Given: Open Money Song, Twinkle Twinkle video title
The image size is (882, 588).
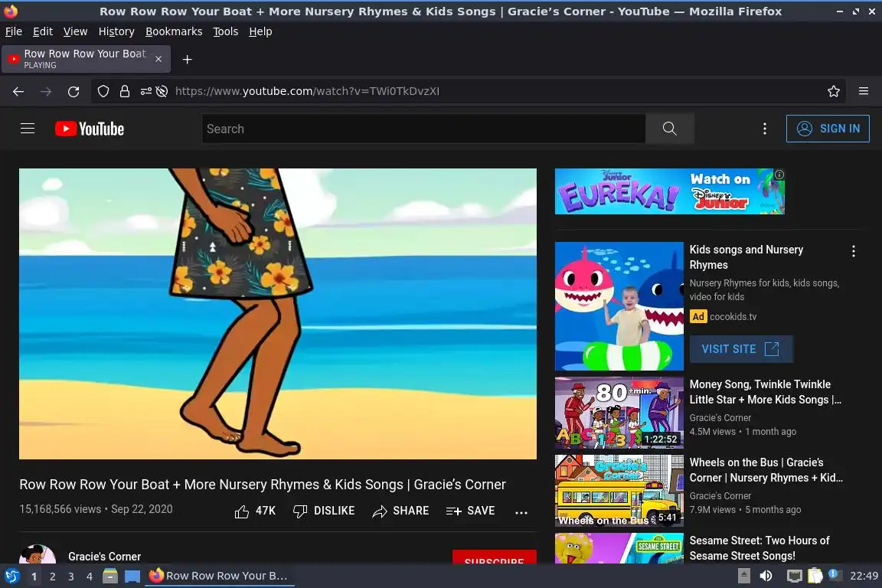Looking at the screenshot, I should tap(766, 392).
